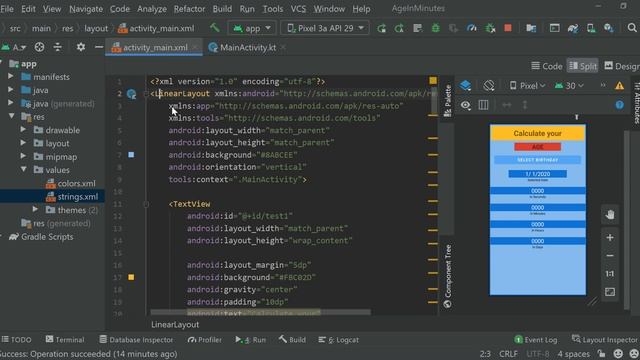Click the gutter class icon on line 2
Viewport: 640px width, 360px height.
pos(131,94)
